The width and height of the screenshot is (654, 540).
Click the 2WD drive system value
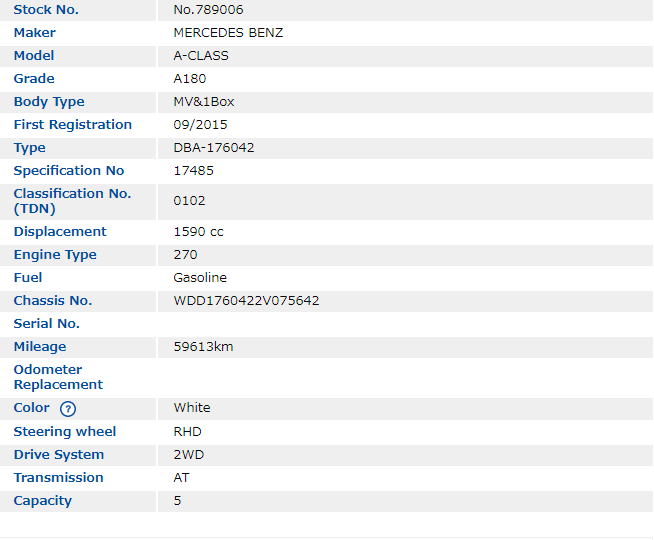click(188, 455)
